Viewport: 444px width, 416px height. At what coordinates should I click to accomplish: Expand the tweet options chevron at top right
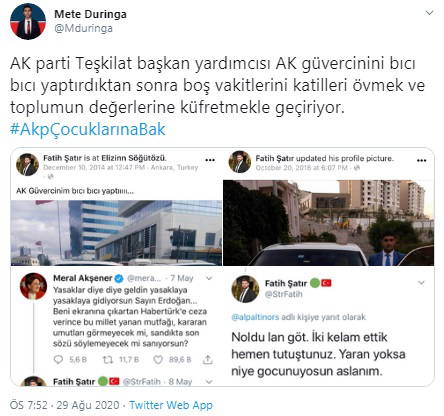pyautogui.click(x=430, y=13)
